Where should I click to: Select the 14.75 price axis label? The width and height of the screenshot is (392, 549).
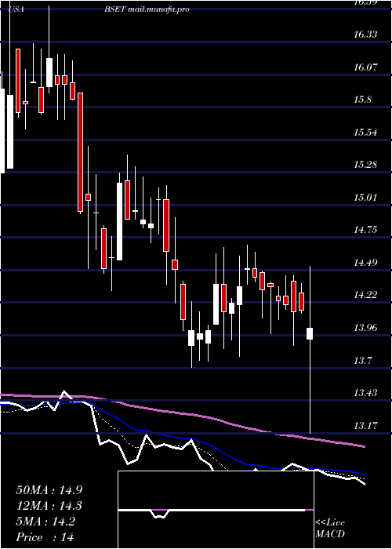coord(365,230)
